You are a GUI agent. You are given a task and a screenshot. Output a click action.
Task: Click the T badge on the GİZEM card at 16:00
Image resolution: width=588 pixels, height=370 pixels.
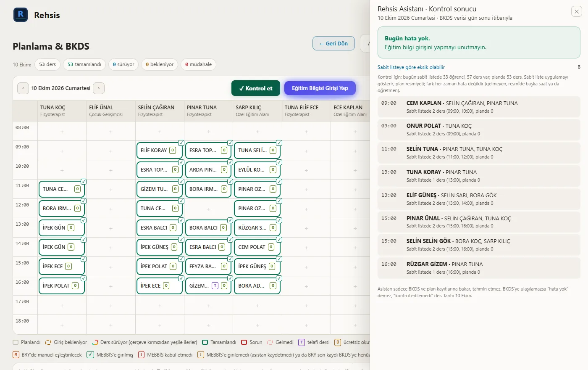click(x=215, y=286)
